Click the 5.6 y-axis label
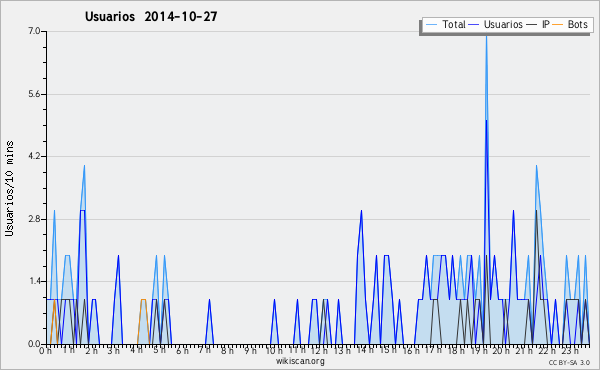600x370 pixels. (34, 94)
